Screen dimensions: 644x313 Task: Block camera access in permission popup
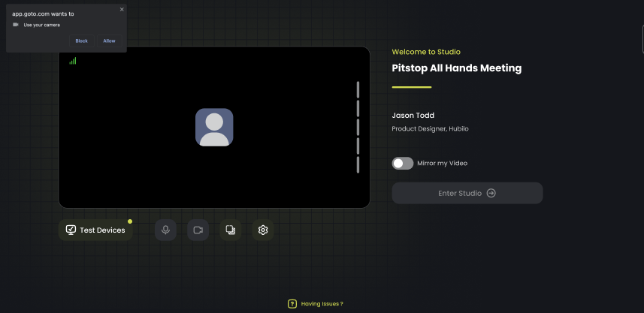(81, 41)
